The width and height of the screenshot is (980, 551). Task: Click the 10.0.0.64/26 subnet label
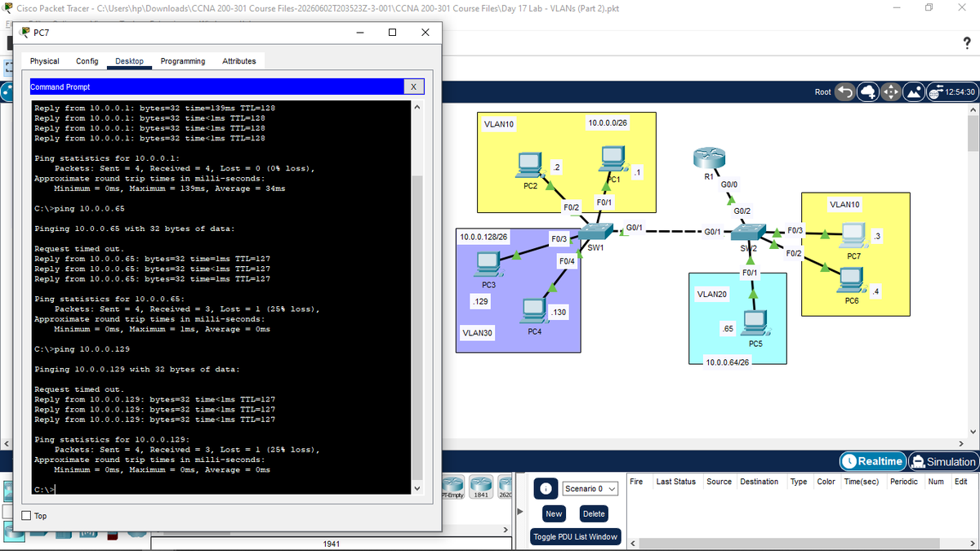728,361
